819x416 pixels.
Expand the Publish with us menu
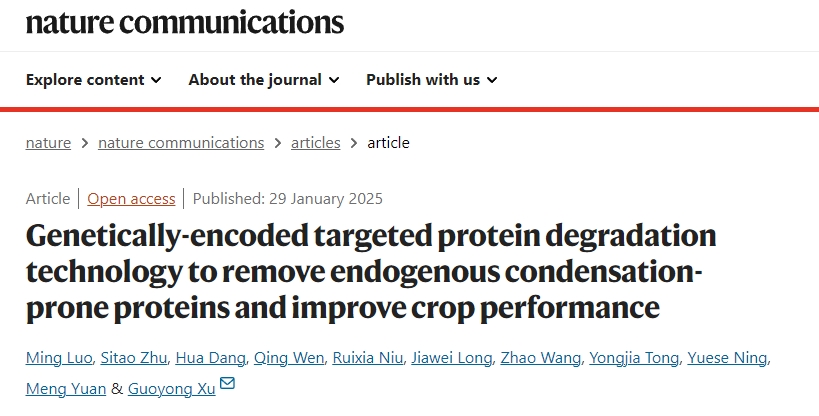[431, 80]
